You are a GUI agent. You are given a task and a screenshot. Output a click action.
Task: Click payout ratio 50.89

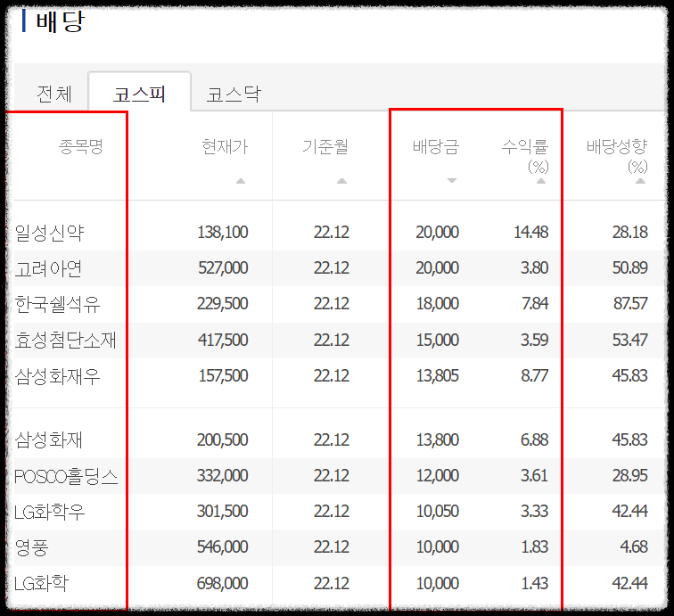(x=629, y=268)
